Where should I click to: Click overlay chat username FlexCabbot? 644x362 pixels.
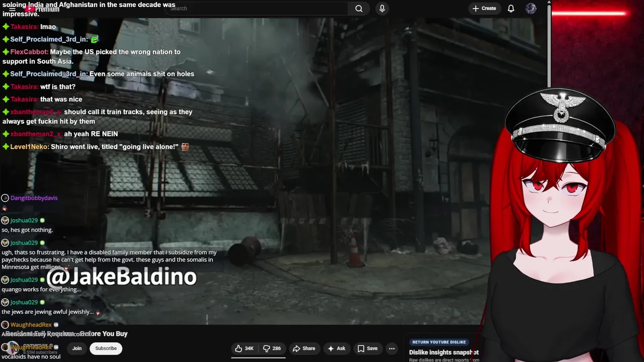29,52
